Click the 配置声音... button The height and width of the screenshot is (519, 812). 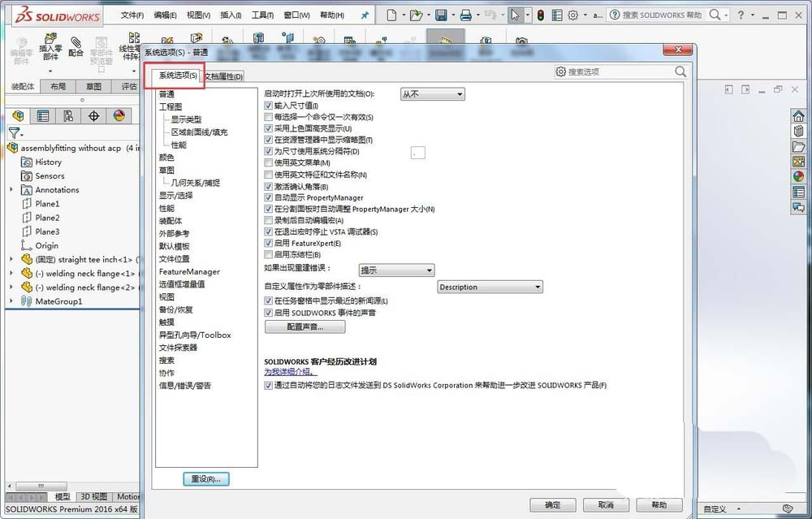click(x=305, y=327)
